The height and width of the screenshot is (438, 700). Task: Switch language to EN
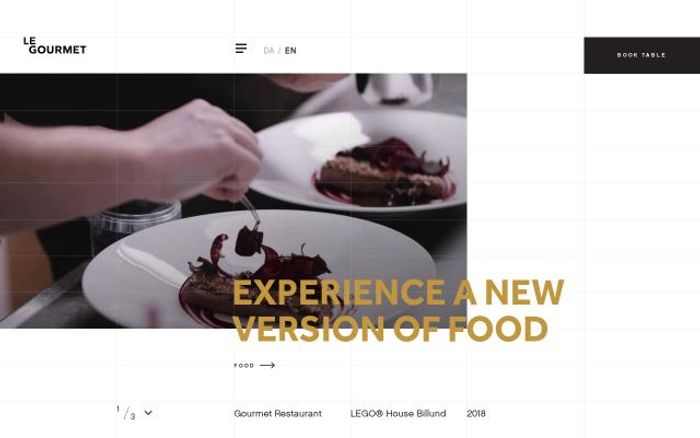point(291,50)
